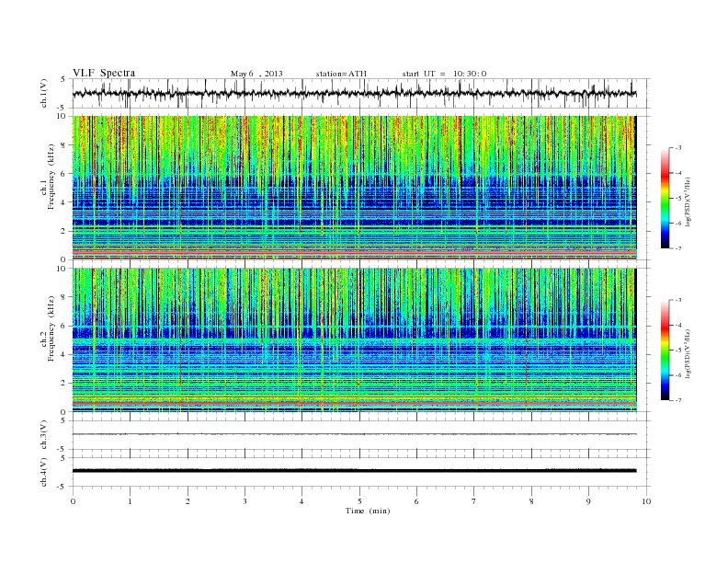Click the "-5" label on ch.1 colorbar
This screenshot has width=728, height=563.
(x=678, y=199)
